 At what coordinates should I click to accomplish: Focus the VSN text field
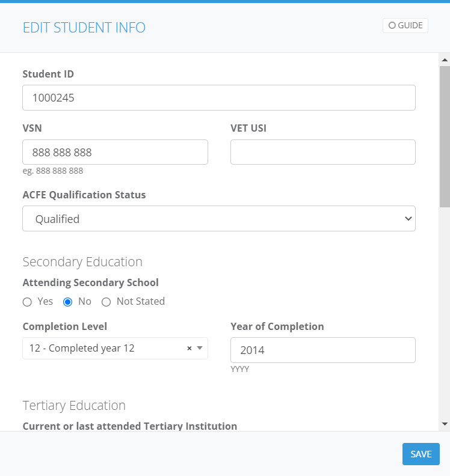click(x=115, y=152)
